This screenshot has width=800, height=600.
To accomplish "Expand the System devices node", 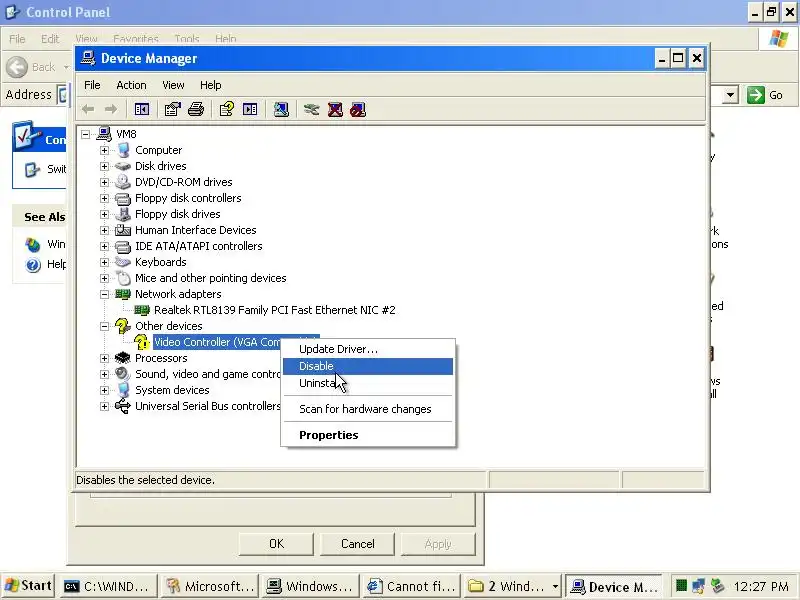I will 104,390.
